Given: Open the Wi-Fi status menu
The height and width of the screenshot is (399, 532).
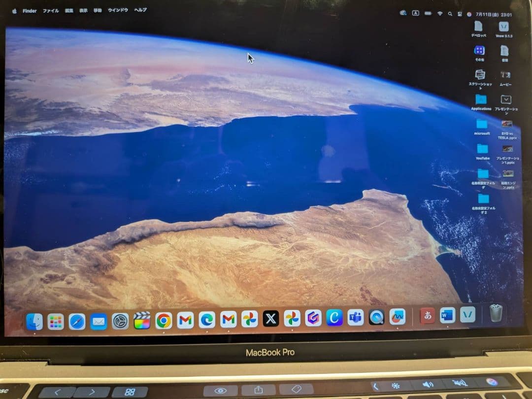Looking at the screenshot, I should [x=440, y=13].
